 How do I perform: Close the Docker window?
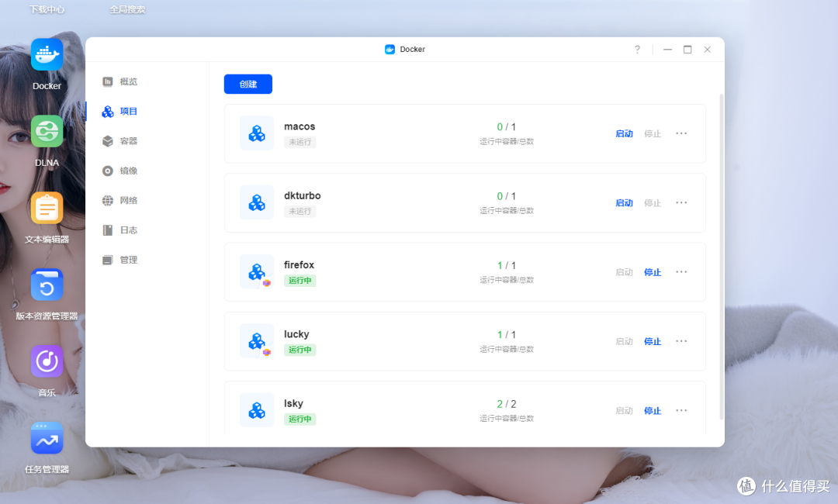coord(707,50)
